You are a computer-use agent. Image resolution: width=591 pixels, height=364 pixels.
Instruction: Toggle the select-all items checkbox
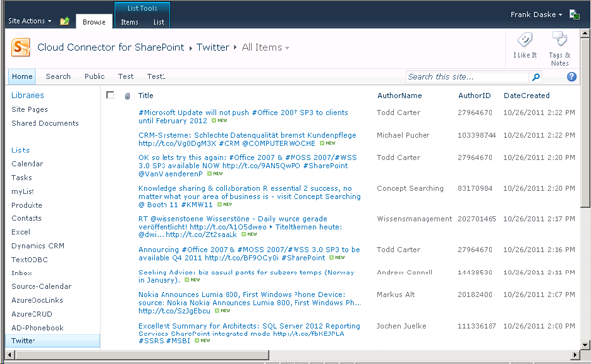(x=110, y=95)
